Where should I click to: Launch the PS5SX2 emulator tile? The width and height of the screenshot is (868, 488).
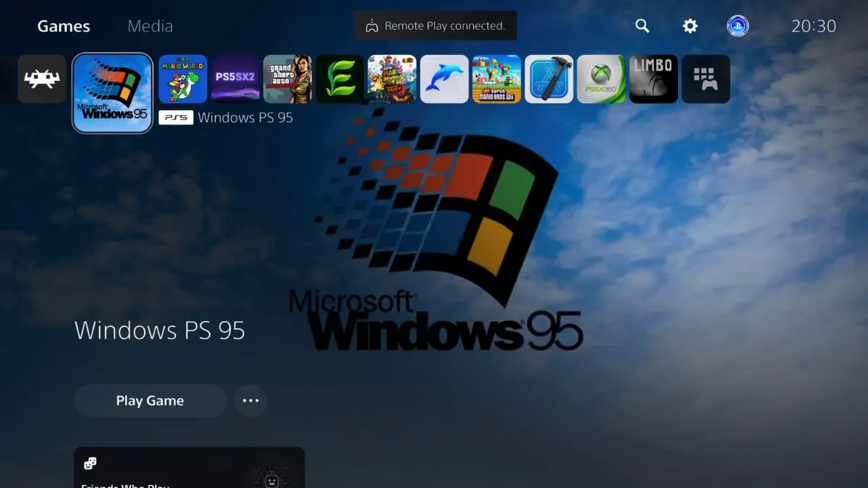[x=235, y=79]
